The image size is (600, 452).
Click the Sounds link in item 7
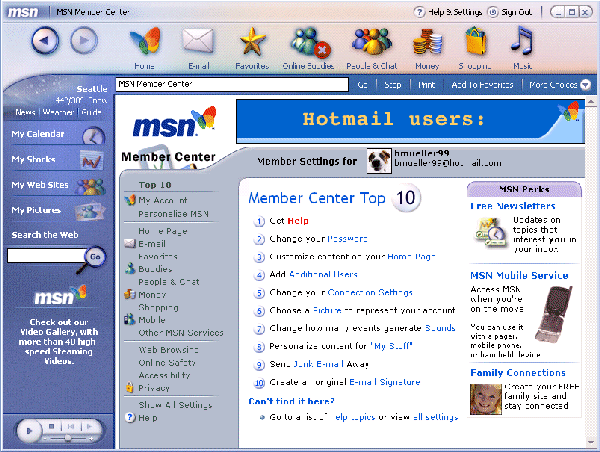click(440, 328)
